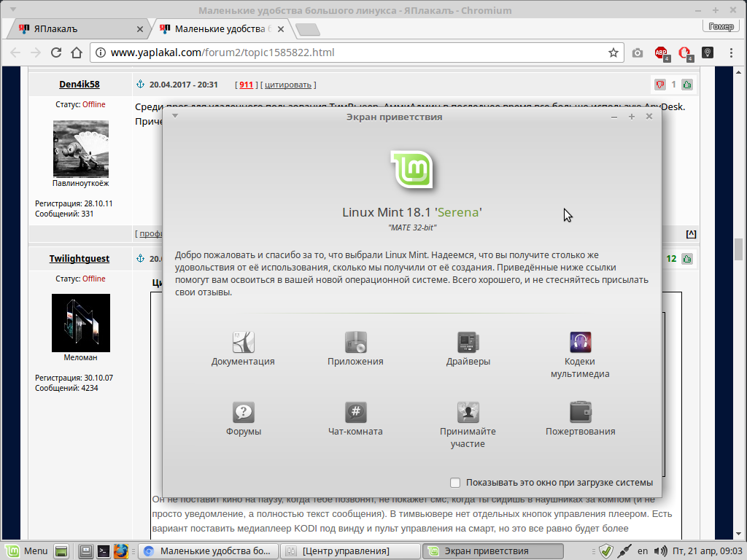View site information icon in address bar
This screenshot has width=747, height=560.
[x=101, y=52]
